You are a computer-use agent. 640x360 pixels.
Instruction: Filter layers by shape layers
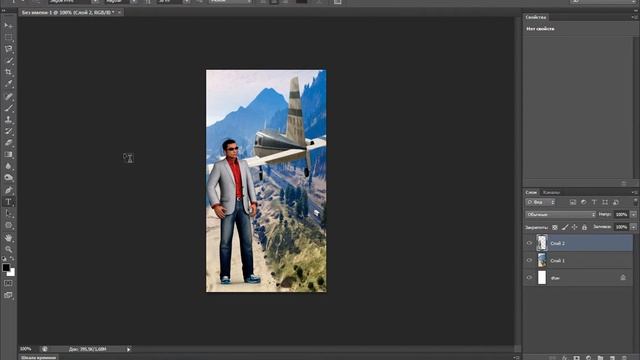[x=605, y=202]
